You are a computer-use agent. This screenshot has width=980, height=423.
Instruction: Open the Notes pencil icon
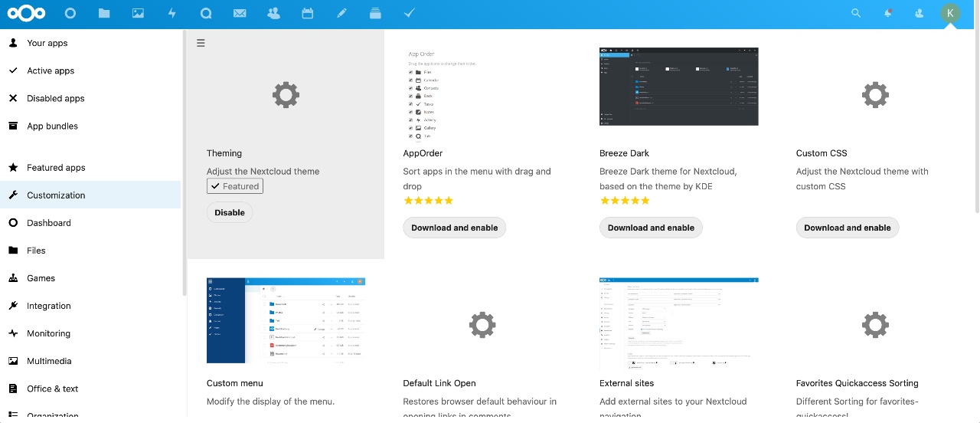point(341,13)
